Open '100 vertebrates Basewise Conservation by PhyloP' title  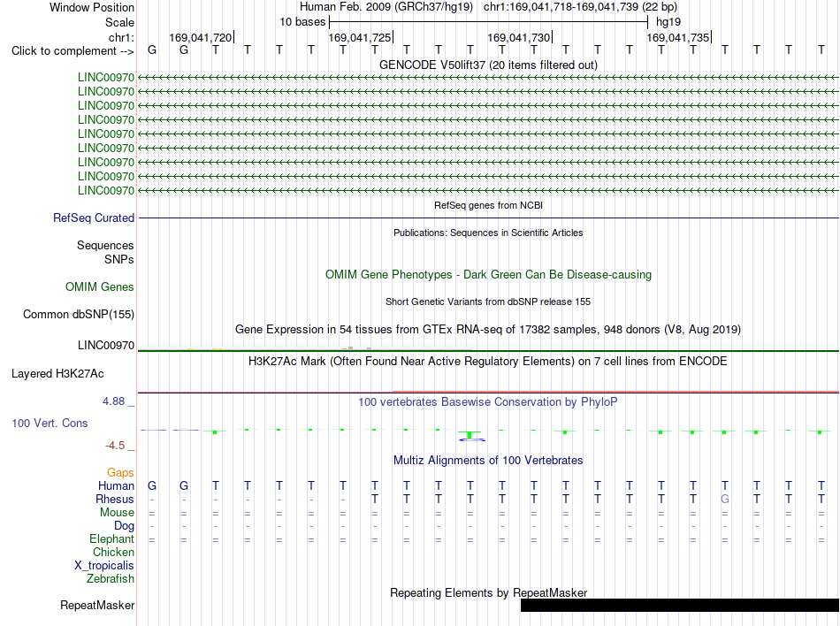[488, 401]
